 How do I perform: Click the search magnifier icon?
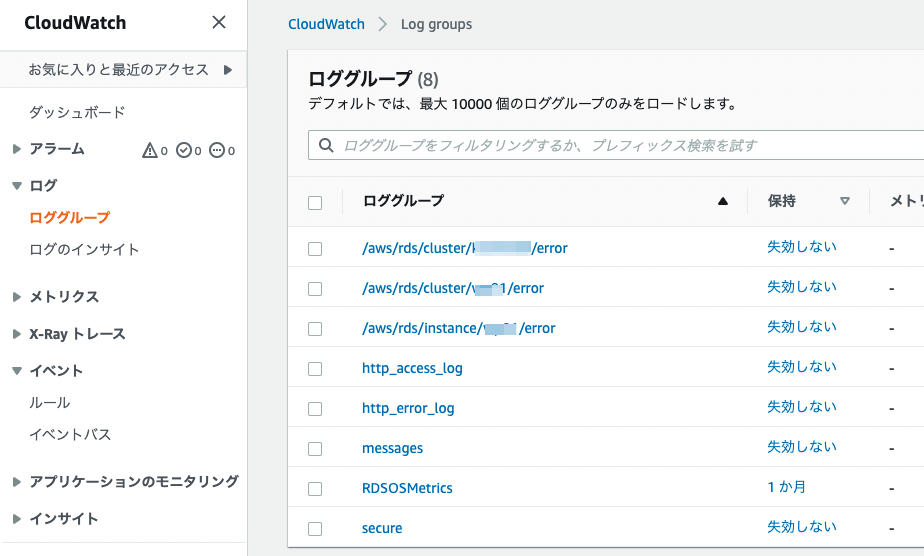(325, 145)
